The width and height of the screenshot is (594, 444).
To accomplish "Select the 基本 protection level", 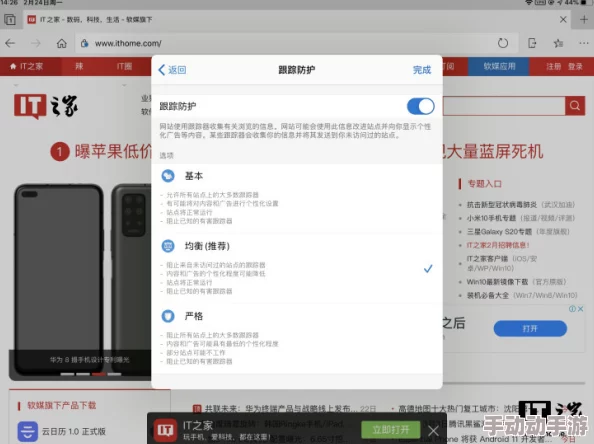I will coord(297,198).
